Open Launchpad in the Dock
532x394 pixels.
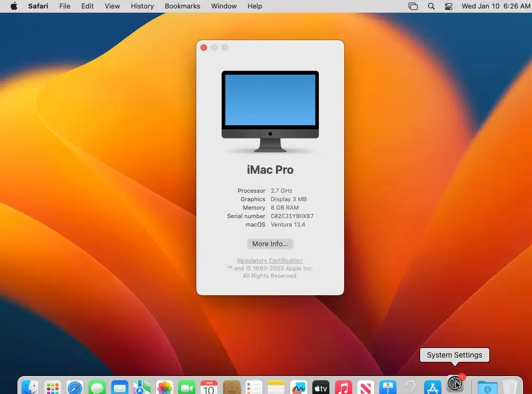[53, 388]
